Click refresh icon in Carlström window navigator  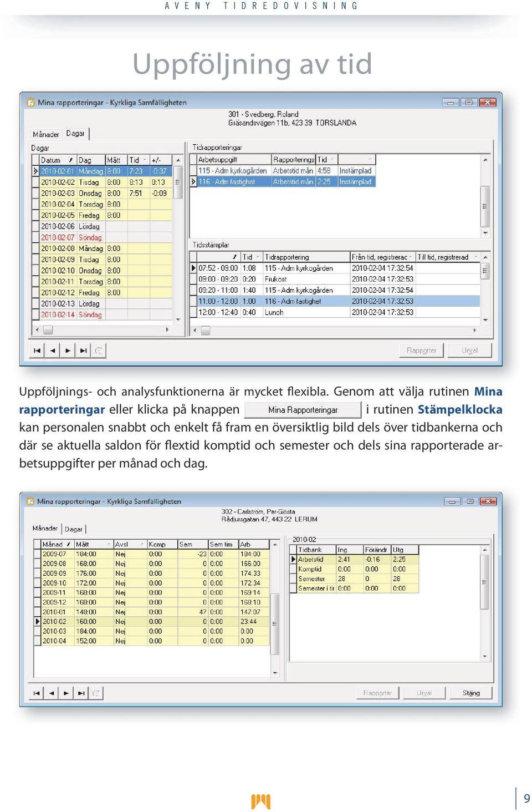[x=96, y=693]
